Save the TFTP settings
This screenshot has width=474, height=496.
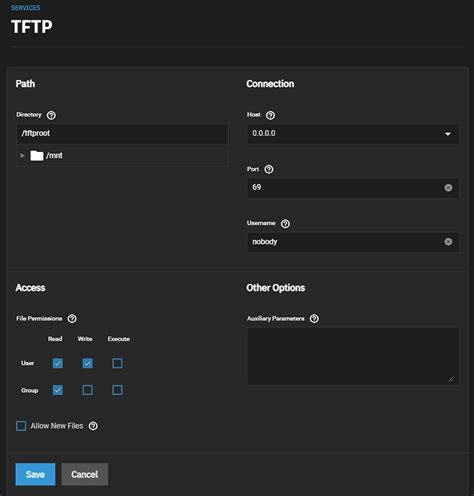35,474
